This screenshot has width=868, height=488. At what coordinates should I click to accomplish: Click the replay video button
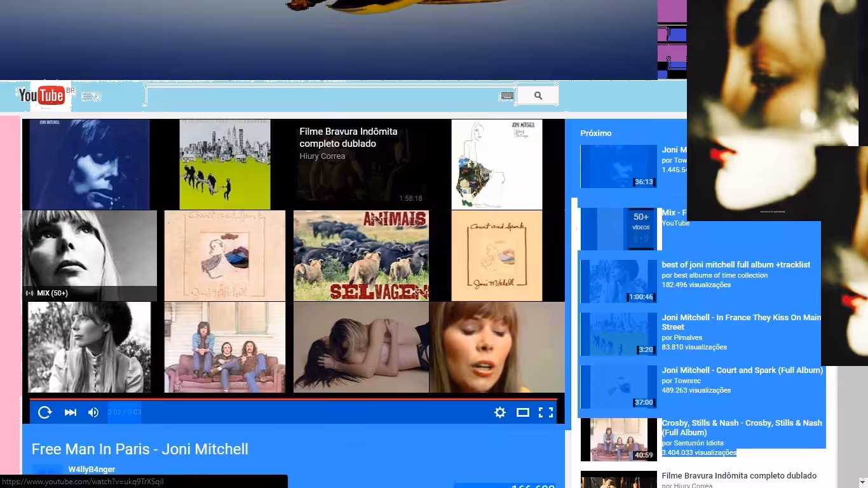pos(44,412)
